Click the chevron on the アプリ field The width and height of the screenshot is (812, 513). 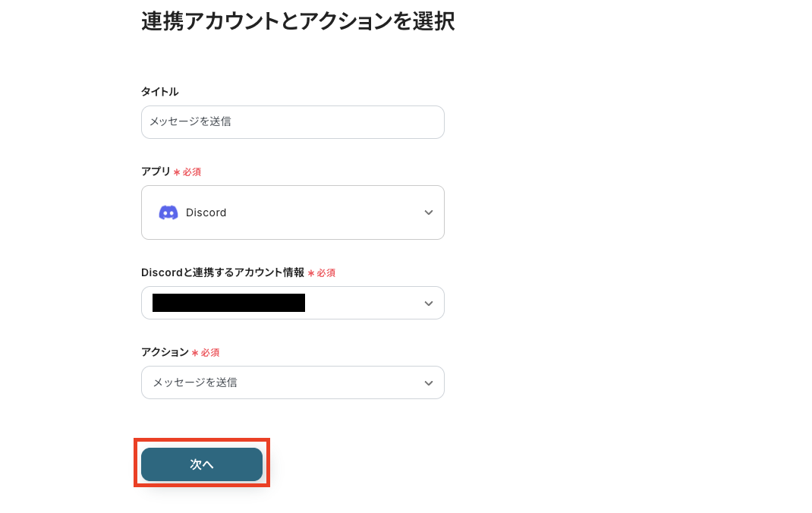428,212
